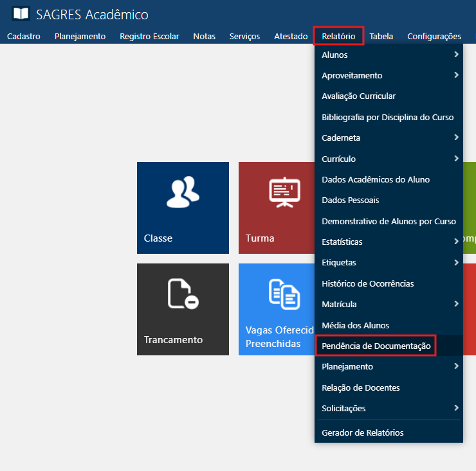This screenshot has height=471, width=476.
Task: Expand the Etiquetas submenu
Action: coord(455,262)
